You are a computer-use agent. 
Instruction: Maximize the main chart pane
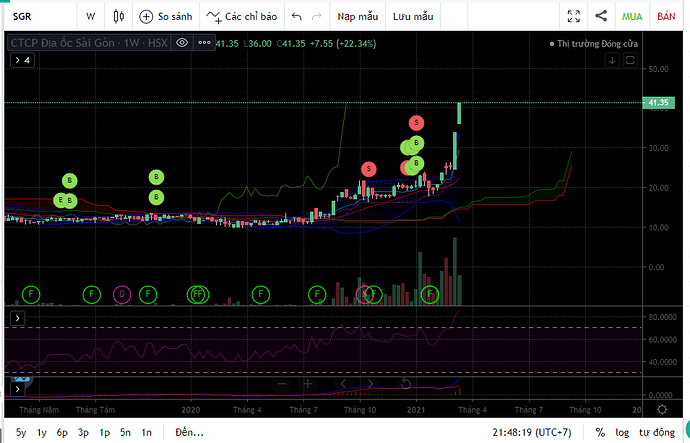point(630,60)
